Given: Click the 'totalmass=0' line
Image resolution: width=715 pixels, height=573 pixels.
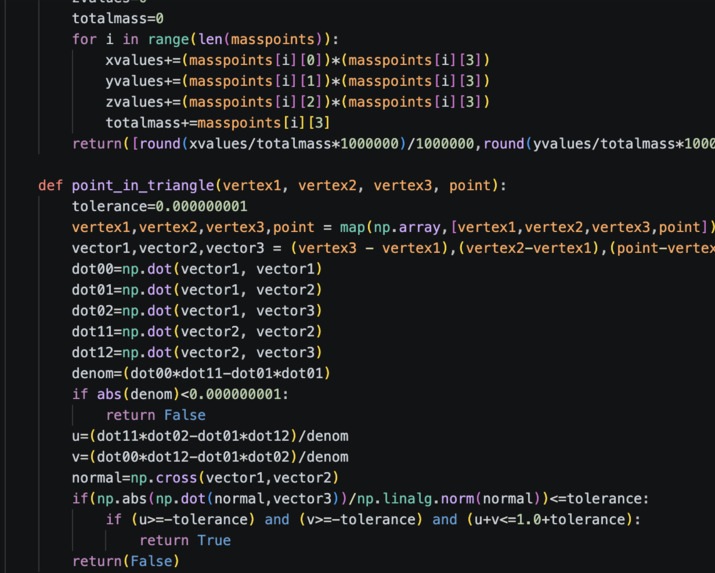Looking at the screenshot, I should pos(118,19).
